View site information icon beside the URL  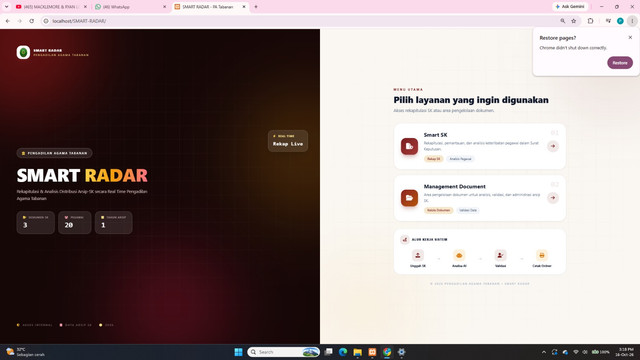pyautogui.click(x=46, y=21)
